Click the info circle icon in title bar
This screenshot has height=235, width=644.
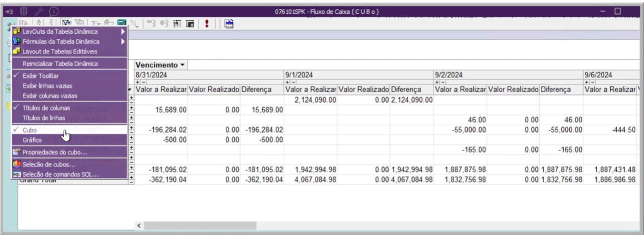53,11
